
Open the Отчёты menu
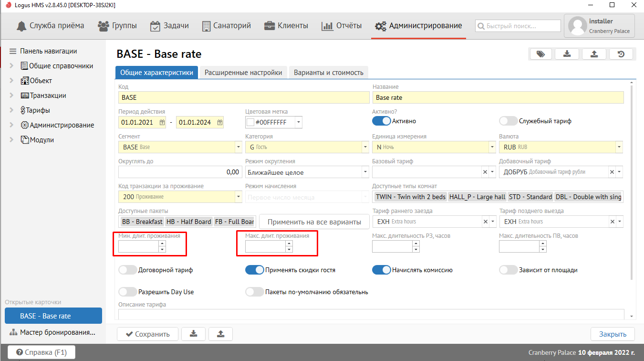click(x=342, y=26)
